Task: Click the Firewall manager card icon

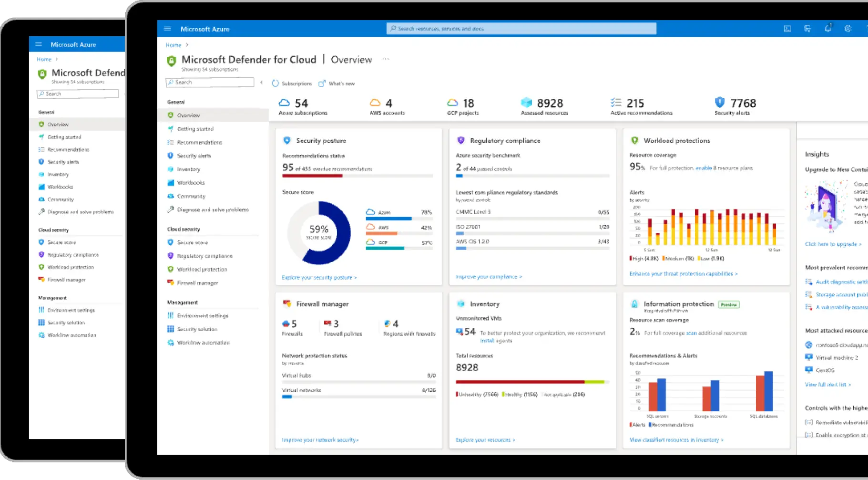Action: pyautogui.click(x=287, y=303)
